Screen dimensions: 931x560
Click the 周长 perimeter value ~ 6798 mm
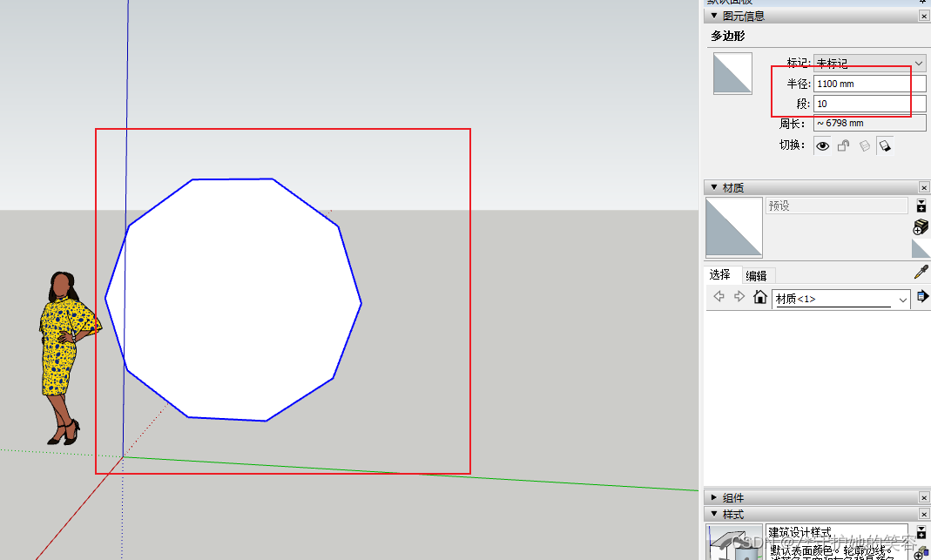point(869,124)
